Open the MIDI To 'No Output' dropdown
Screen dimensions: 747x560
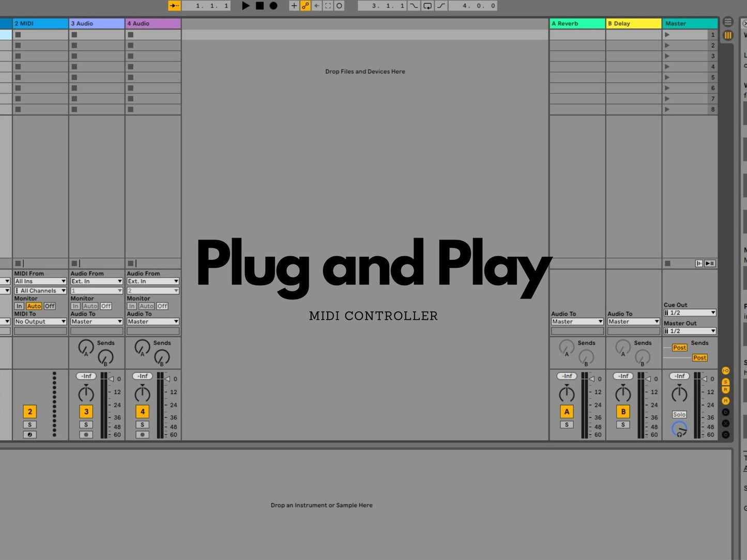click(x=40, y=322)
